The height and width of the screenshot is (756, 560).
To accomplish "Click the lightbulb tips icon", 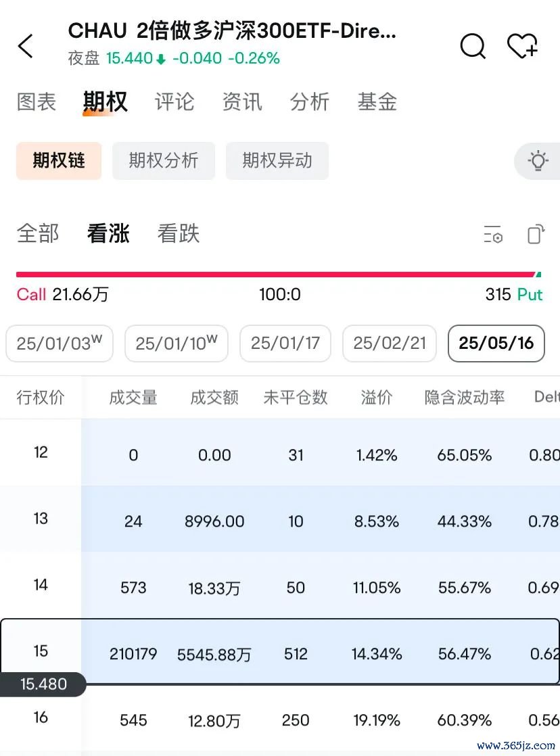I will (538, 161).
